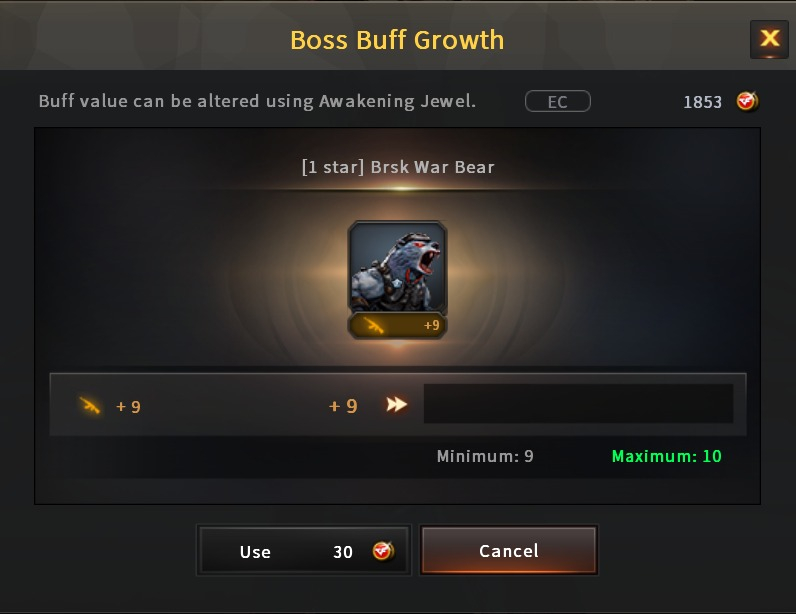The height and width of the screenshot is (614, 796).
Task: Click the +9 badge under the portrait
Action: coord(432,325)
